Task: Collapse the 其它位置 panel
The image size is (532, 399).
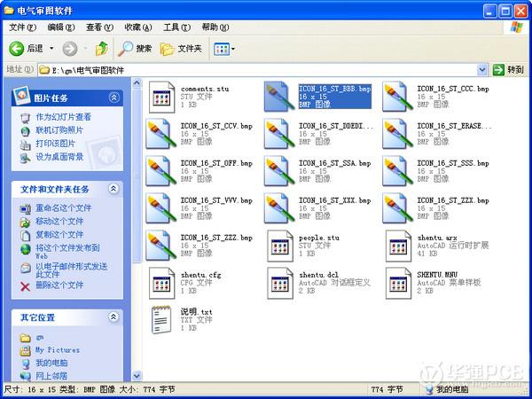Action: tap(113, 317)
